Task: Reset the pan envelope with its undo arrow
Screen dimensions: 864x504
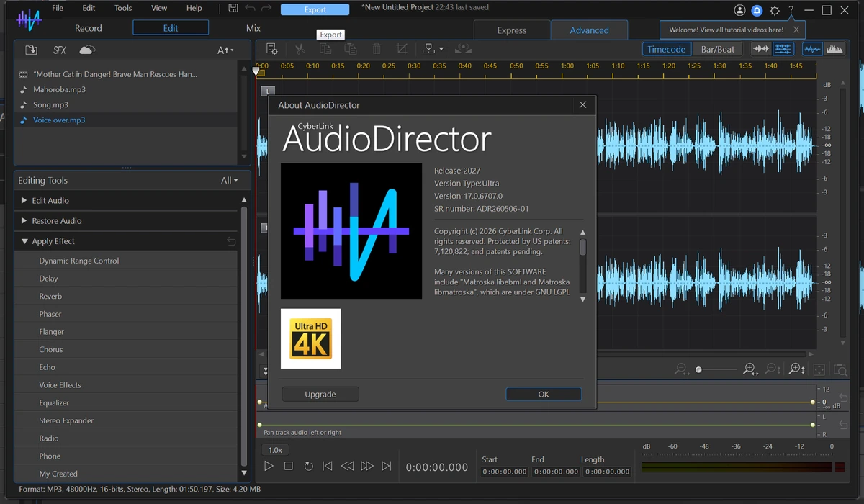Action: (x=843, y=425)
